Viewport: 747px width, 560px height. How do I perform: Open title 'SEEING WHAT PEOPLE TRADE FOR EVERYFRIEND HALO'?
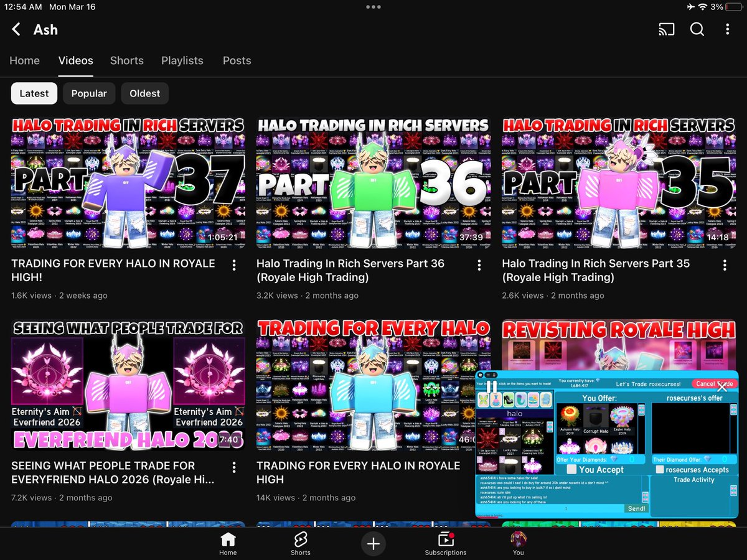(113, 472)
